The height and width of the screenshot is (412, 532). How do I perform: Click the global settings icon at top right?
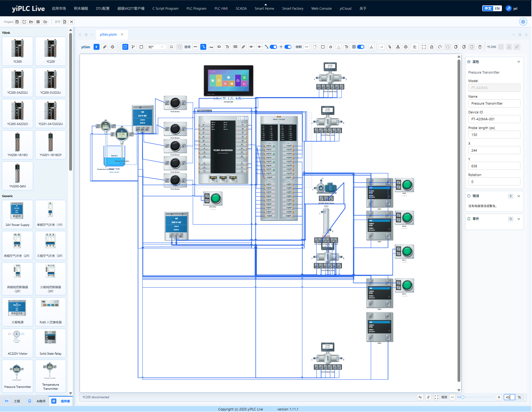(523, 22)
